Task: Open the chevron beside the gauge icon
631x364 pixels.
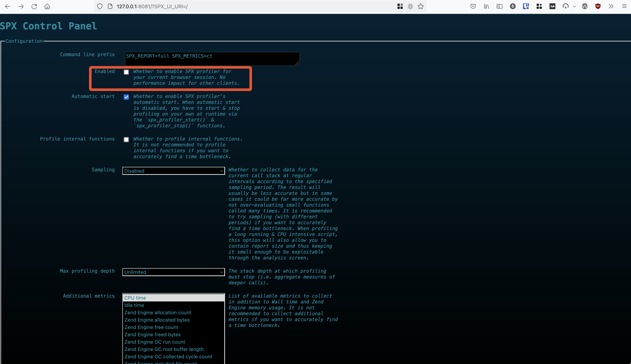Action: [574, 7]
